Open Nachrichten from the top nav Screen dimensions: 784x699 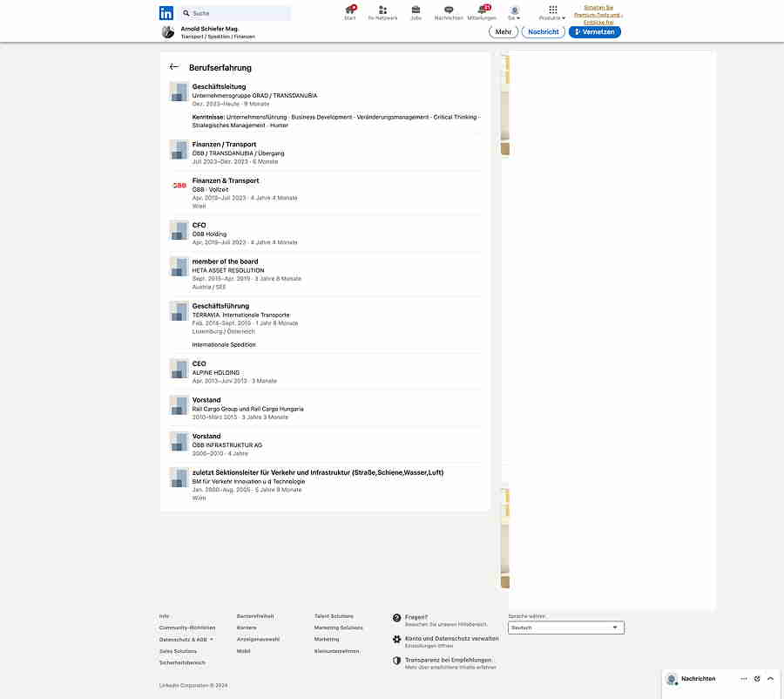click(x=449, y=12)
